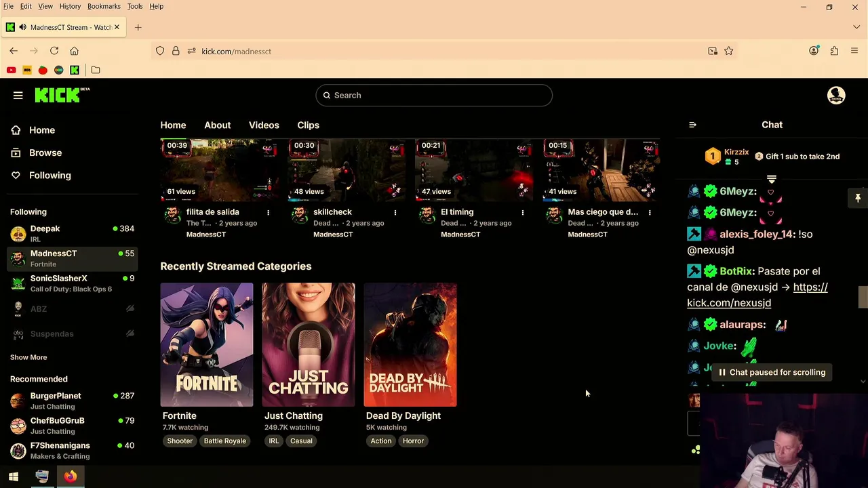The width and height of the screenshot is (868, 488).
Task: Expand the gift leaderboard handle
Action: 771,179
